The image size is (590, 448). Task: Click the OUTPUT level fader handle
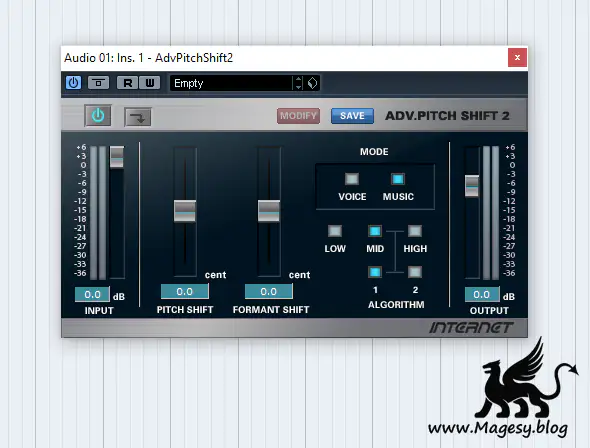click(x=472, y=186)
